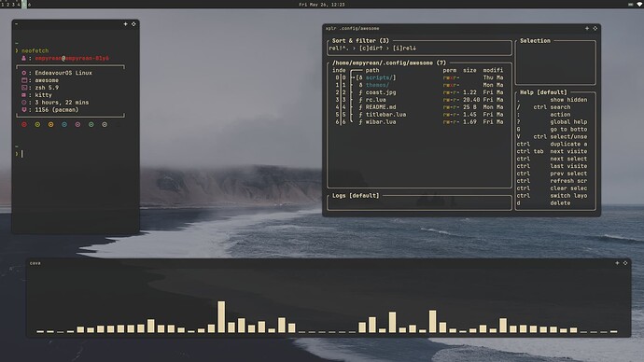Screen dimensions: 644x362
Task: Switch to workspace tag 6
Action: click(x=29, y=4)
